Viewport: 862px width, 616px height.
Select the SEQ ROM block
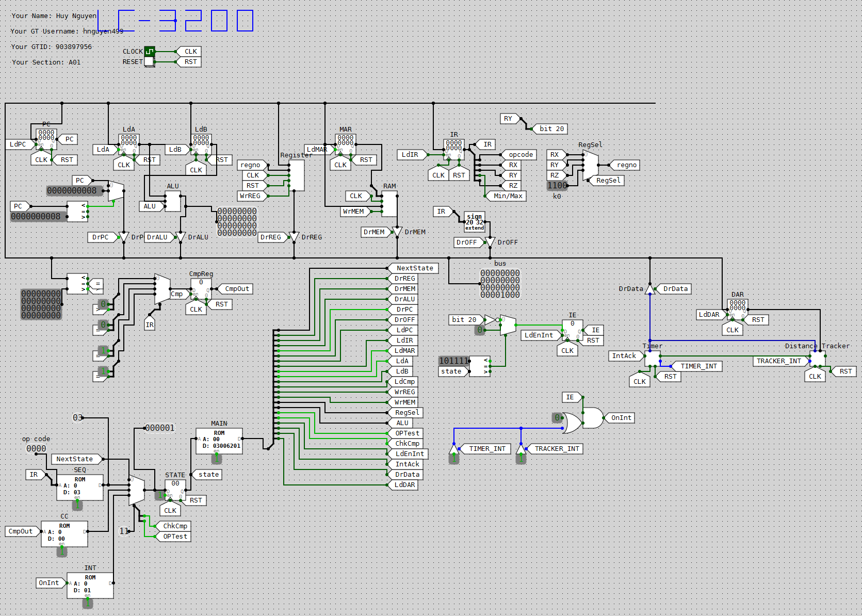coord(80,488)
